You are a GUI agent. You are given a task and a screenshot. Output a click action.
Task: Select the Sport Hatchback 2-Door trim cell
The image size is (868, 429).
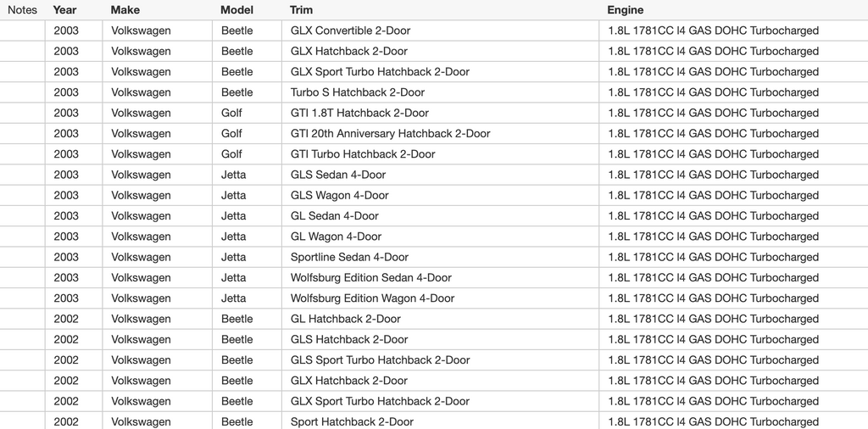pyautogui.click(x=352, y=422)
